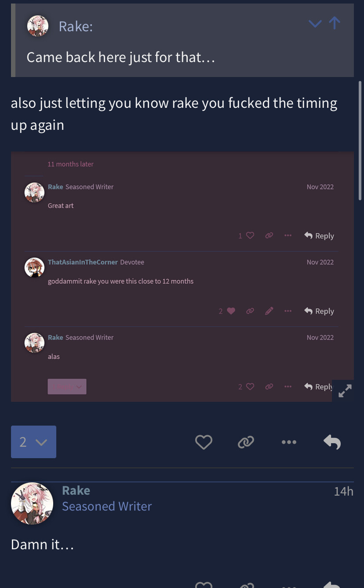Like the 'Great art' comment heart

click(250, 235)
